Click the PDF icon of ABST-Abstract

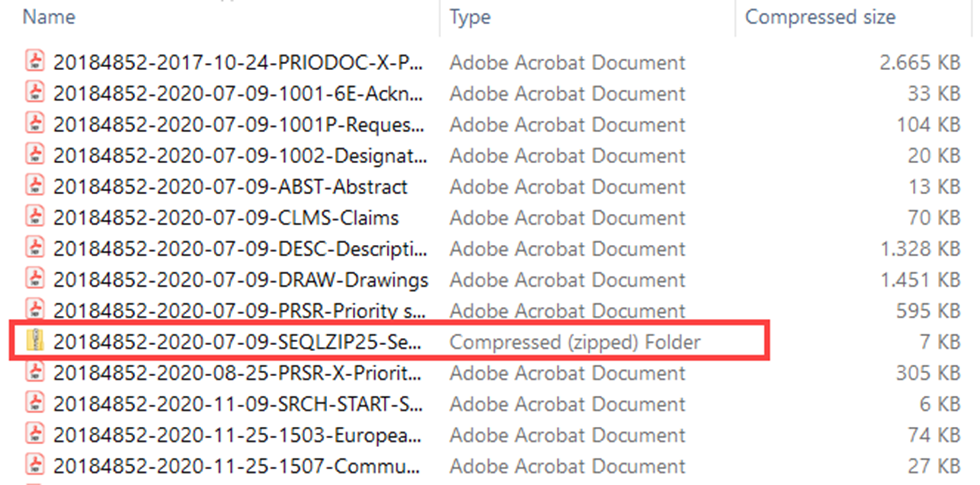coord(35,186)
